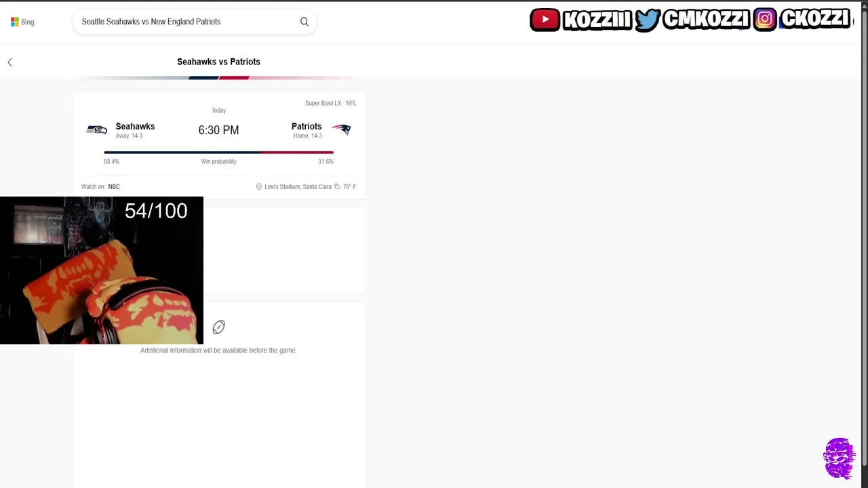The width and height of the screenshot is (868, 488).
Task: Click the Bing logo
Action: [x=22, y=22]
